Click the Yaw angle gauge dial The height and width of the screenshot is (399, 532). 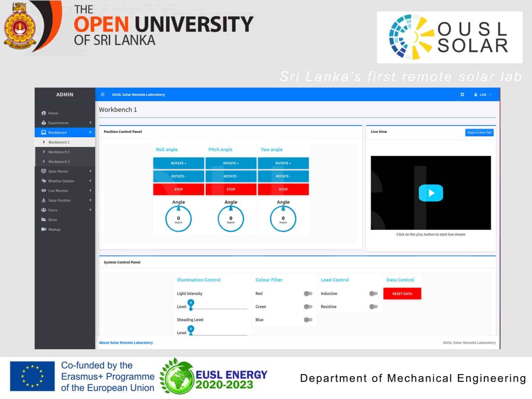coord(283,219)
